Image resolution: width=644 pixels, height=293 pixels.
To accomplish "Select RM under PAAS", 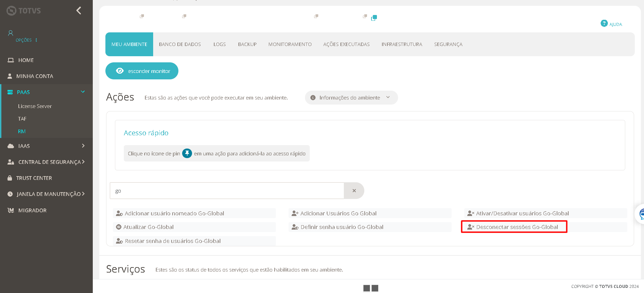I will click(22, 132).
